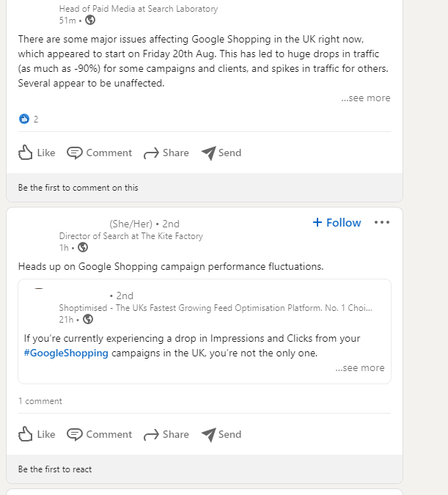The image size is (448, 495).
Task: Open the #GoogleShopping hashtag link
Action: (x=66, y=353)
